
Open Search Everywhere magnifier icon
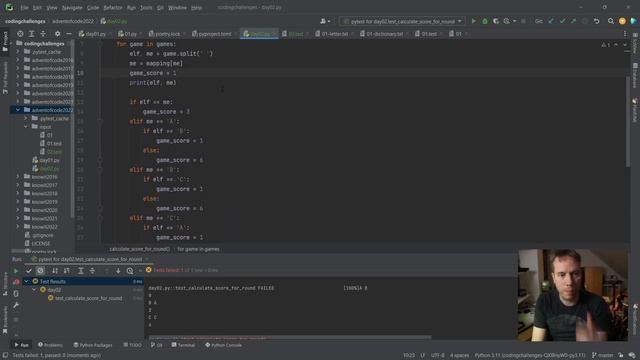tap(611, 21)
